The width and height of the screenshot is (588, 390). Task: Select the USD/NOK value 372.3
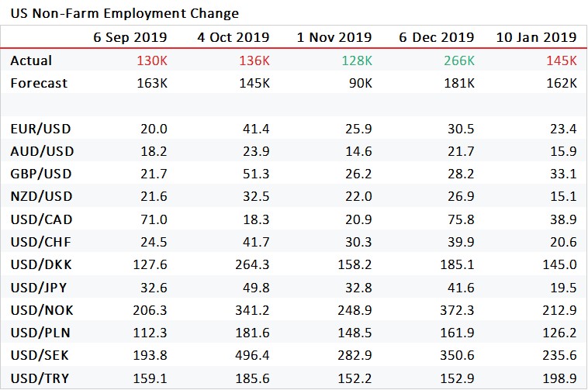[458, 310]
